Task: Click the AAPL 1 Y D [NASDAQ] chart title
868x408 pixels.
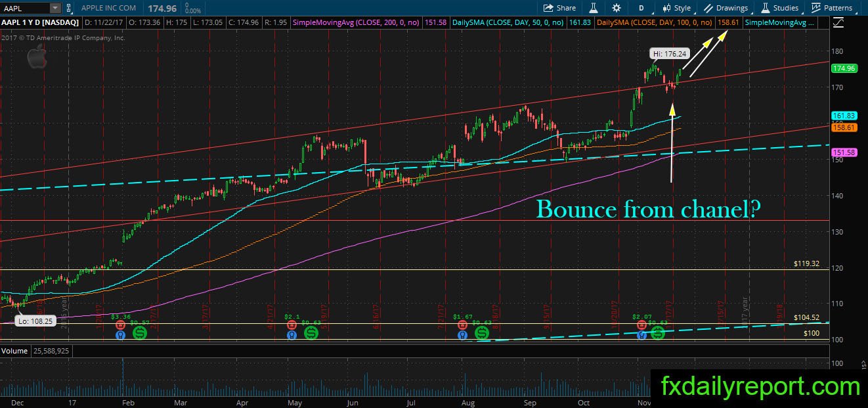Action: pos(39,22)
